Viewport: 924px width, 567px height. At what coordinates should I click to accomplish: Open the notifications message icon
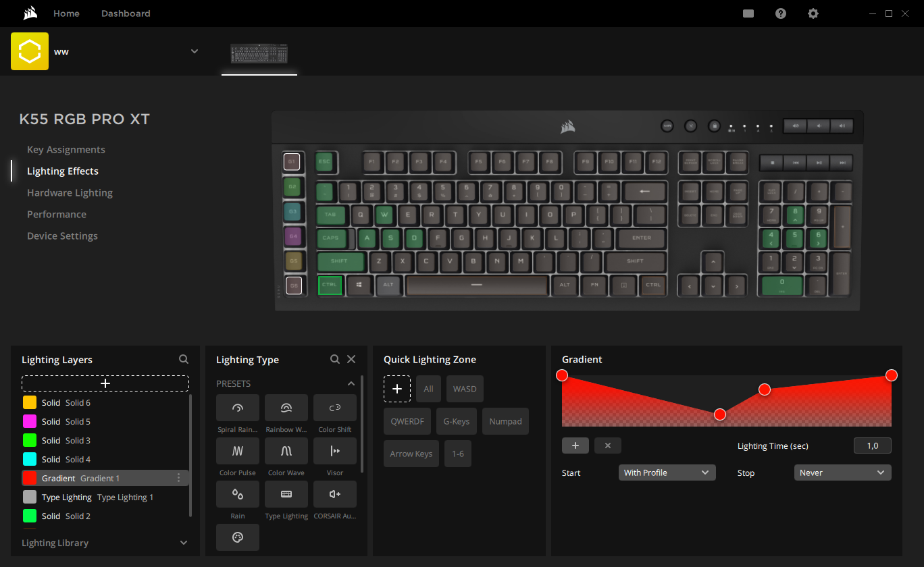coord(748,13)
